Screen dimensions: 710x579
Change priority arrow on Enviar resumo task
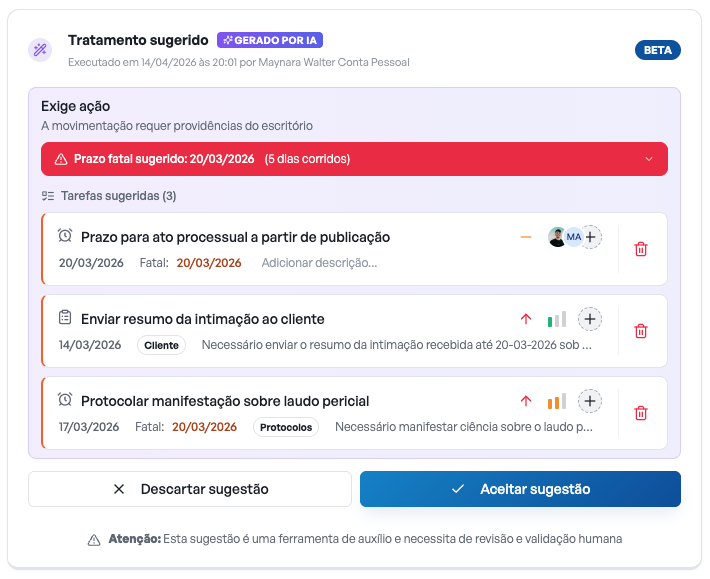[526, 319]
